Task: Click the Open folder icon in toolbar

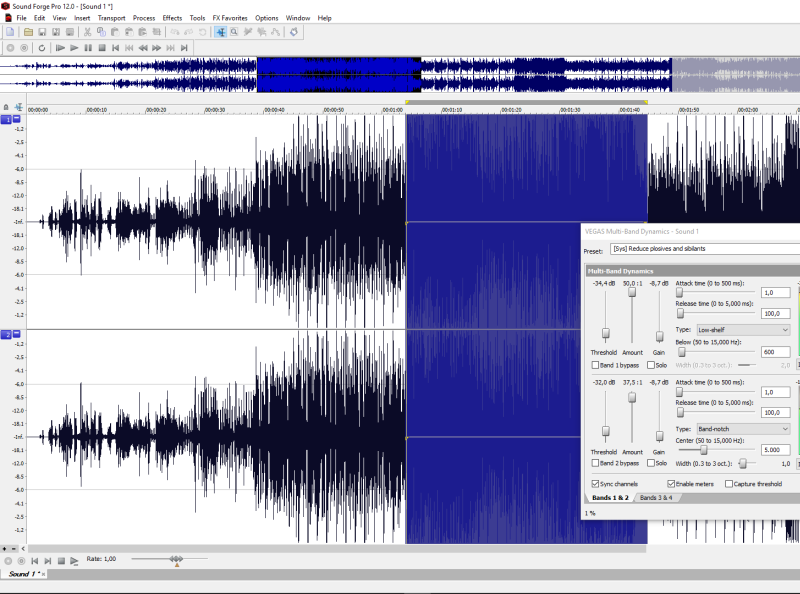Action: tap(29, 32)
